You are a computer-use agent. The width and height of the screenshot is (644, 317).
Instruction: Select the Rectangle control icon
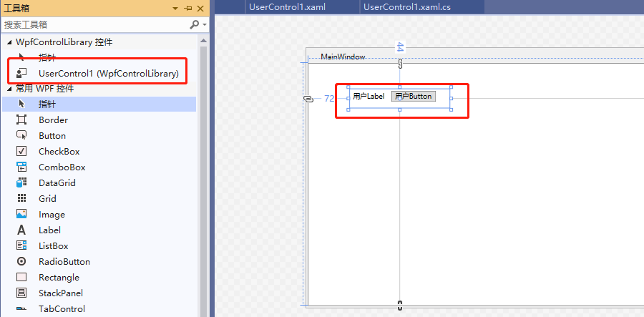(21, 277)
